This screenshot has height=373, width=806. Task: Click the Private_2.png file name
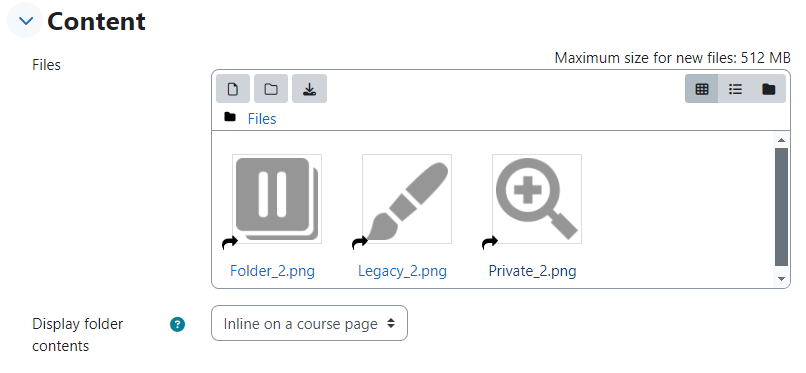(x=532, y=271)
